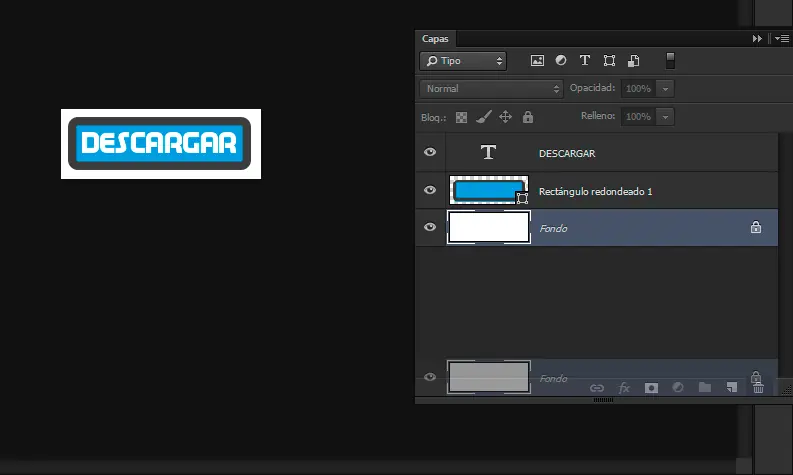This screenshot has width=793, height=475.
Task: Filter layers by smart objects icon
Action: [x=634, y=61]
